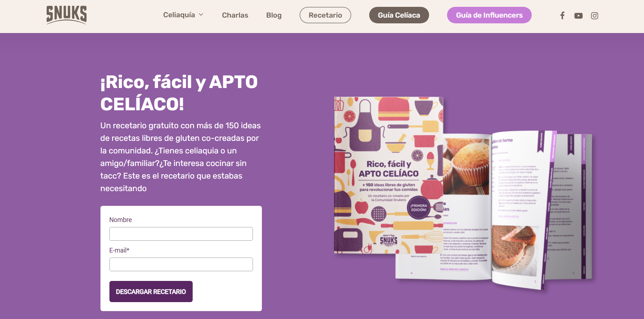Click the DESCARGAR RECETARIO button
Image resolution: width=644 pixels, height=319 pixels.
tap(151, 291)
